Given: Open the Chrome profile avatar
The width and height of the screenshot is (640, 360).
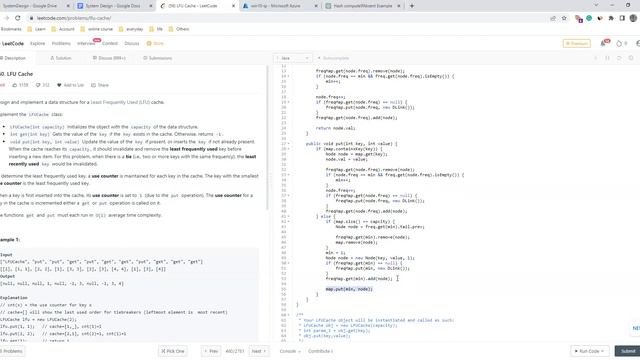Looking at the screenshot, I should point(633,18).
